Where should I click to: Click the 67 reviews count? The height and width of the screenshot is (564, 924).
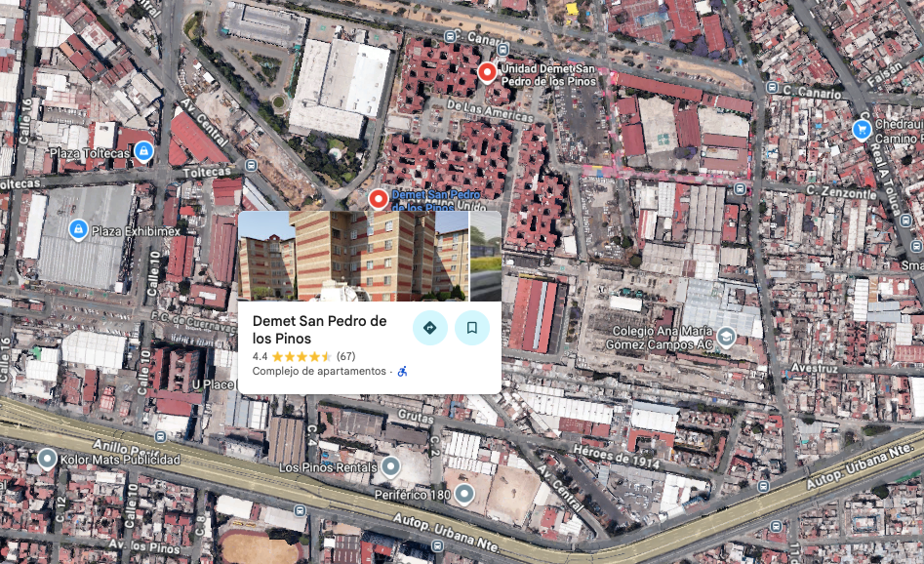click(x=346, y=356)
